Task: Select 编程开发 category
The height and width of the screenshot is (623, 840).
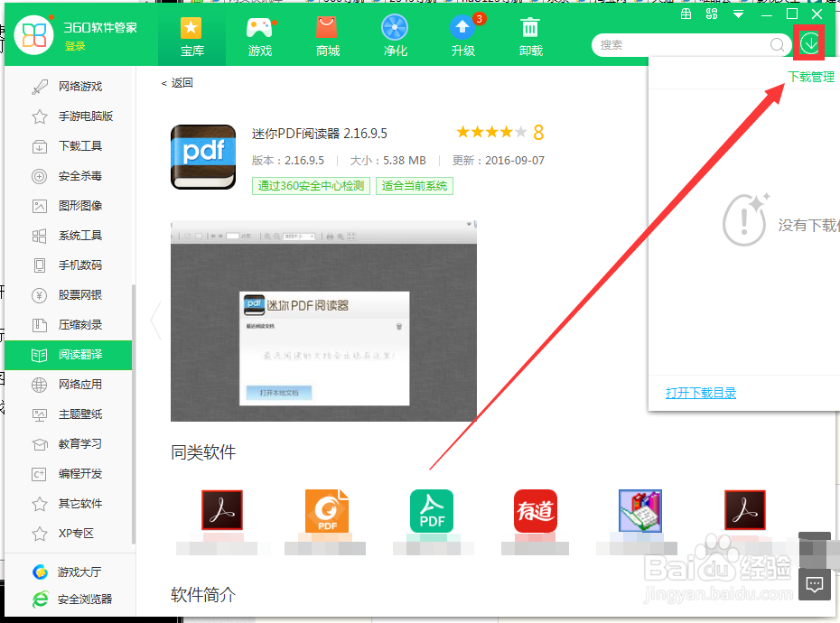Action: [x=68, y=474]
